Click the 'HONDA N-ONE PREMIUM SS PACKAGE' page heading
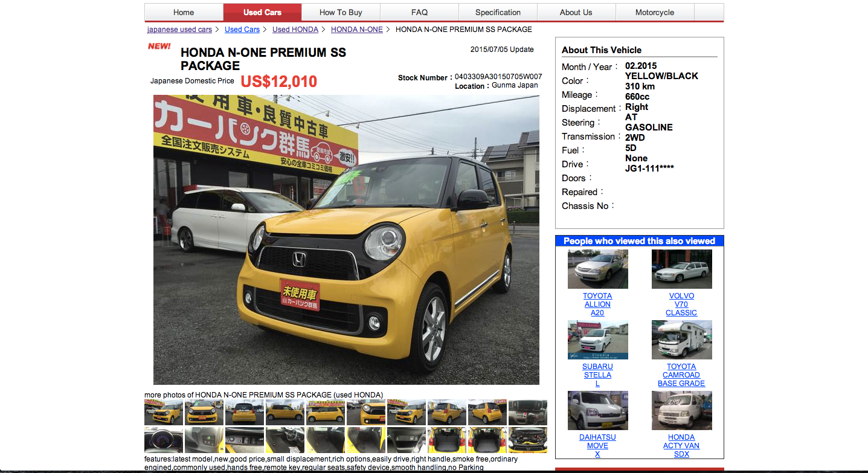This screenshot has width=868, height=473. click(x=263, y=59)
